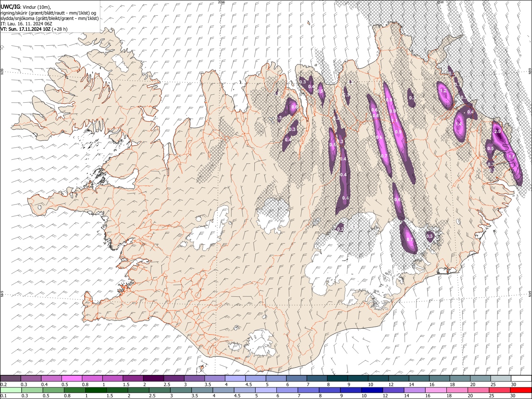Screen dimensions: 532x399
Task: Pick the palest green lower swatch from 0.1 to 0.3
Action: point(11,390)
